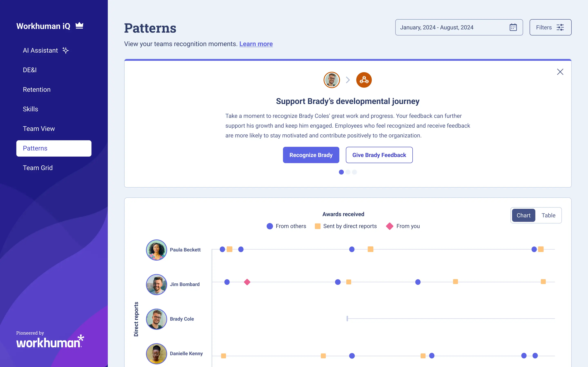Viewport: 588px width, 367px height.
Task: Click the calendar icon in the date field
Action: pyautogui.click(x=513, y=27)
